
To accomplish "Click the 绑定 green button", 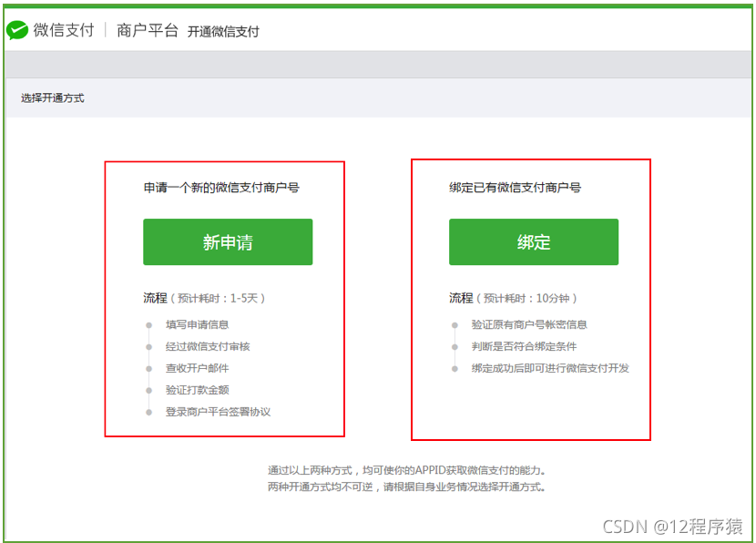I will click(x=534, y=241).
